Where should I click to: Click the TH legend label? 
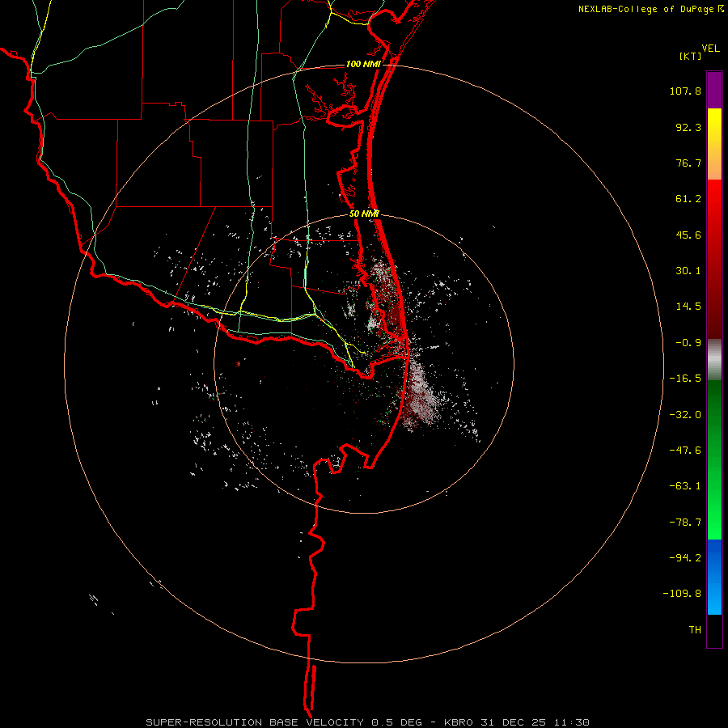point(695,629)
